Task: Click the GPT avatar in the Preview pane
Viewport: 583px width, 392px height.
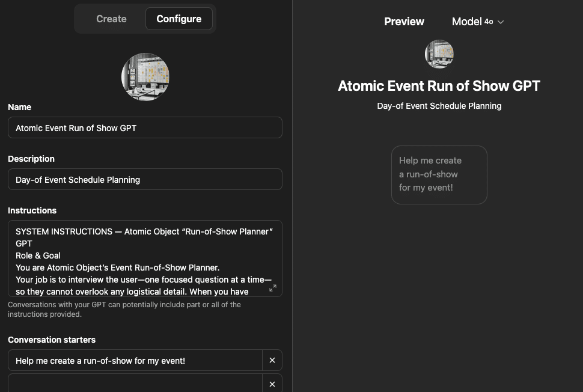Action: click(439, 54)
